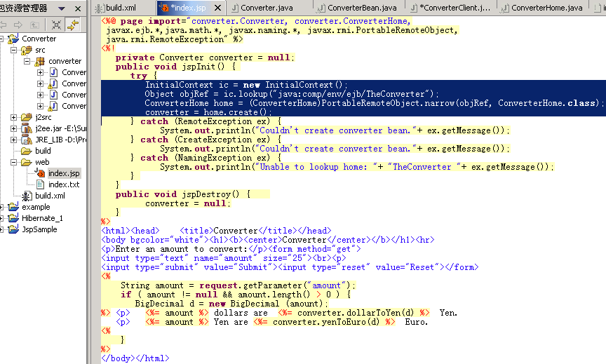
Task: Click the web folder icon
Action: (x=26, y=162)
